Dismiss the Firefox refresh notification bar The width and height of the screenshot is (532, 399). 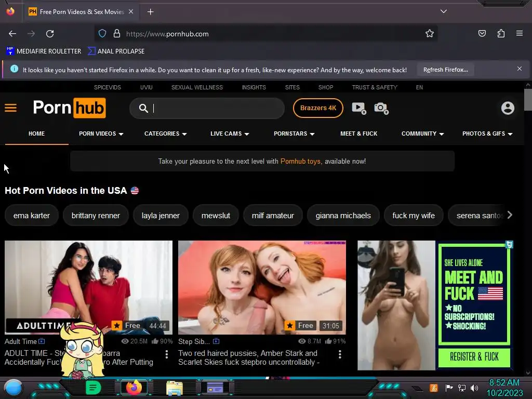click(x=520, y=69)
